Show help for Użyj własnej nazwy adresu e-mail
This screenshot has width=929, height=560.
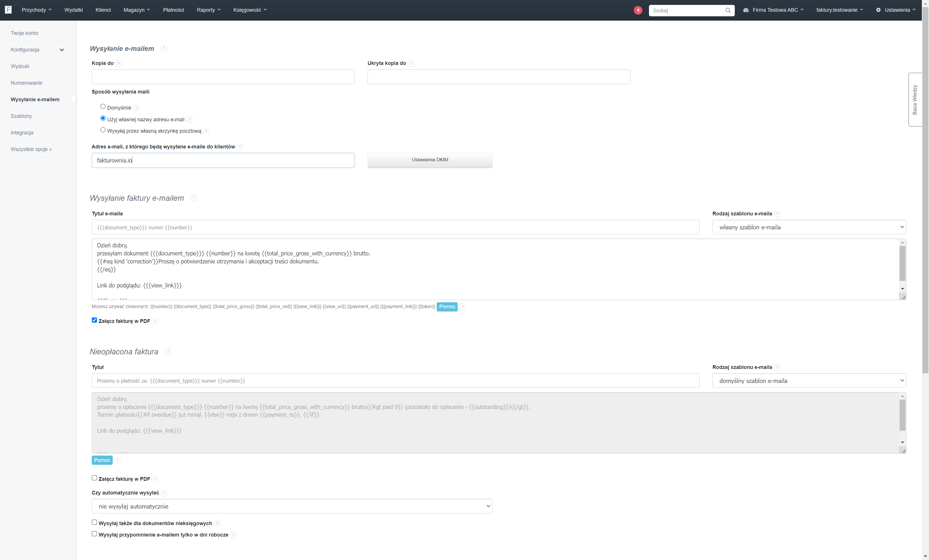click(x=189, y=120)
